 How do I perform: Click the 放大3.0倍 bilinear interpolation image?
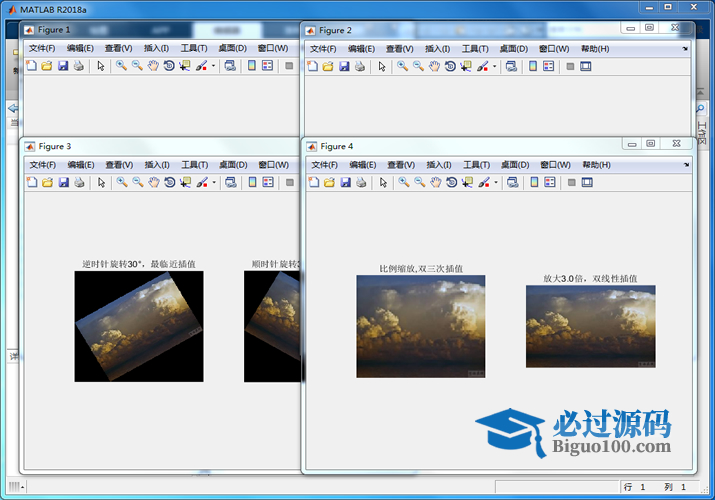pos(590,326)
